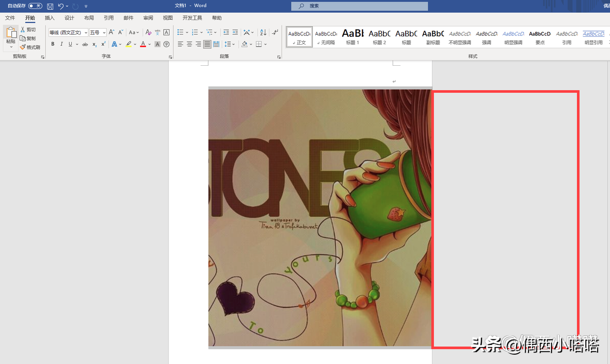This screenshot has width=610, height=364.
Task: Click the Center alignment icon
Action: pyautogui.click(x=189, y=44)
